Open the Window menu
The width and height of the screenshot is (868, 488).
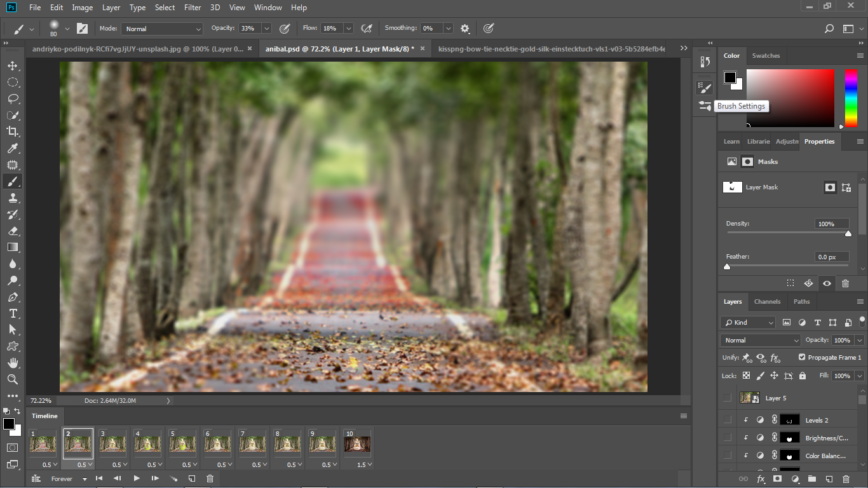(268, 8)
